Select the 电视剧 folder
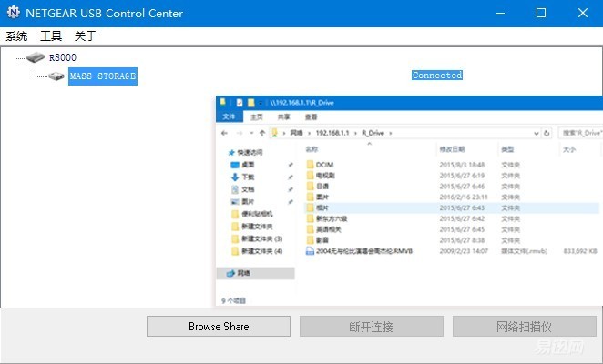603x364 pixels. pyautogui.click(x=325, y=176)
